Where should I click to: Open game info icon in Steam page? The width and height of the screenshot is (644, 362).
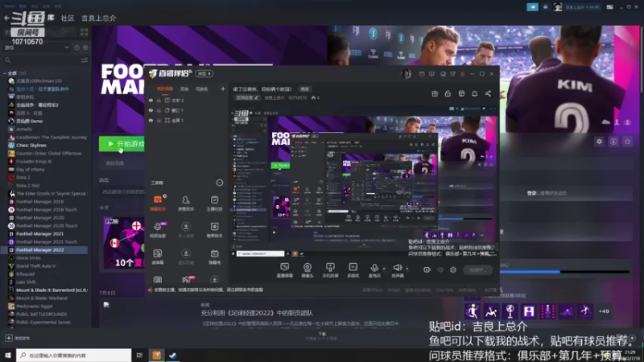point(613,142)
